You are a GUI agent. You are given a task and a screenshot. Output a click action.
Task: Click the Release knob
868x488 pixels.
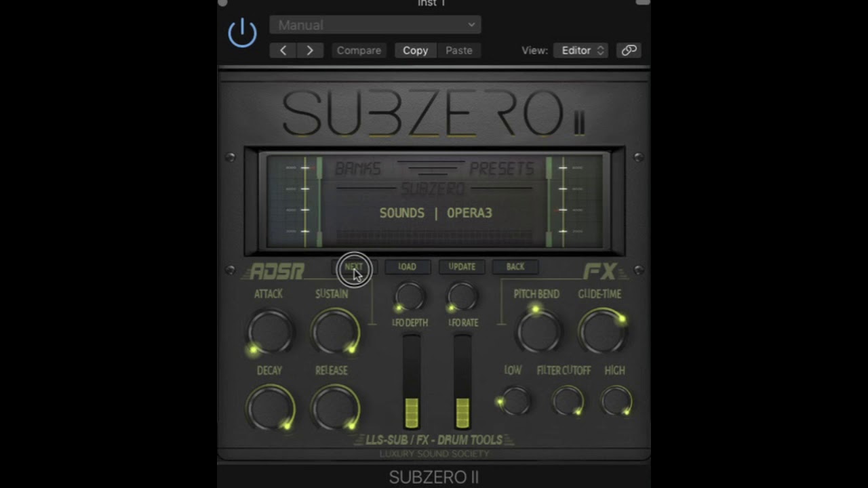pos(335,407)
